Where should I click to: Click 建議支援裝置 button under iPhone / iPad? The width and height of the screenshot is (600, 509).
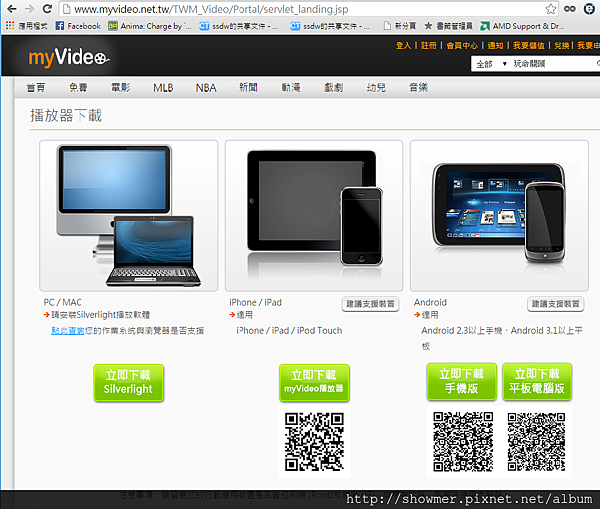tap(370, 304)
